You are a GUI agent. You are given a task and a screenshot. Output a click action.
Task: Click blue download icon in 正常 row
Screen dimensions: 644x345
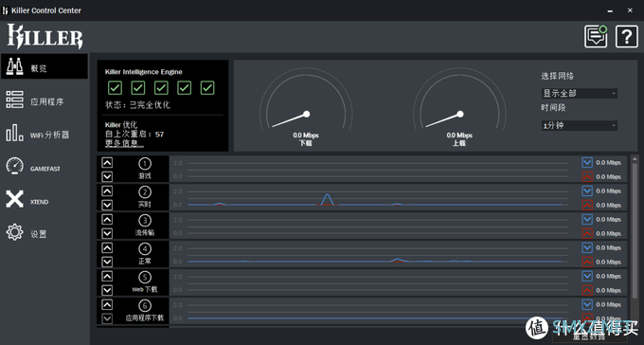pyautogui.click(x=587, y=247)
